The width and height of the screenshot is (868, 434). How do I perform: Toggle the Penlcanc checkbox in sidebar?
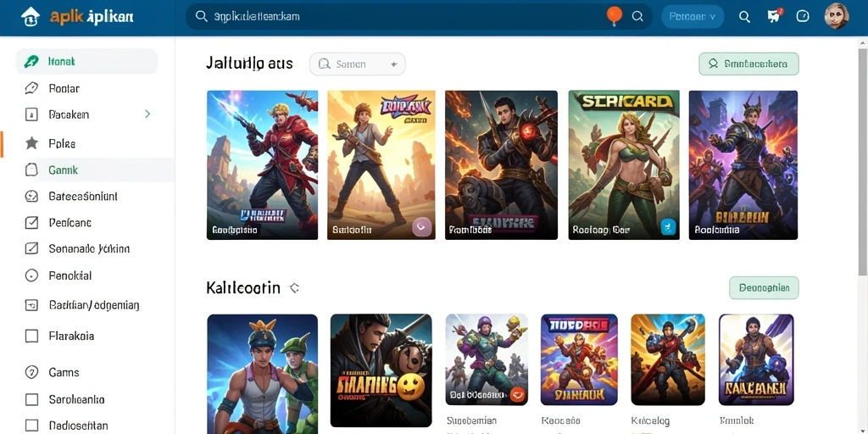31,223
